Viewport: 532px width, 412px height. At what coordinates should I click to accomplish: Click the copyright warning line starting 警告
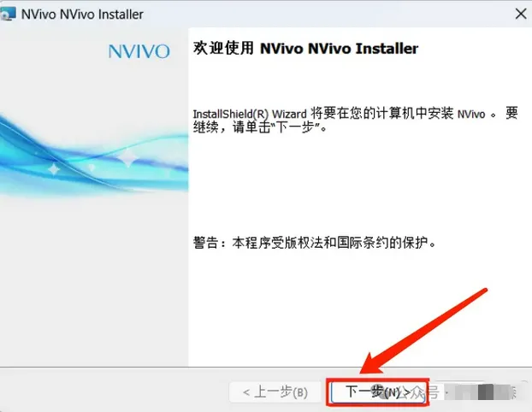tap(315, 243)
